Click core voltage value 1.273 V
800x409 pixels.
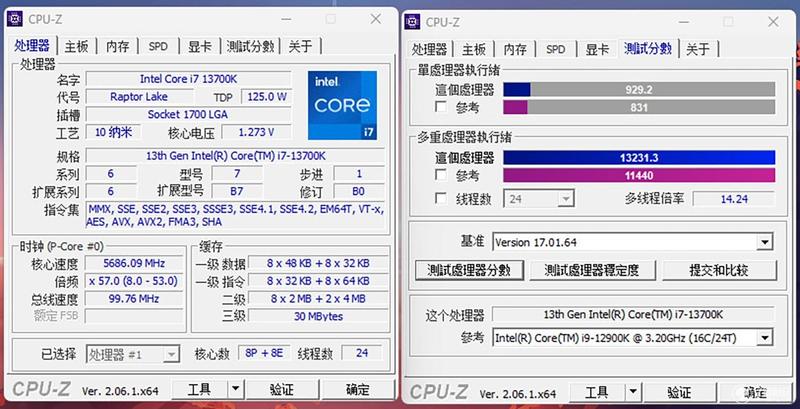click(x=257, y=132)
